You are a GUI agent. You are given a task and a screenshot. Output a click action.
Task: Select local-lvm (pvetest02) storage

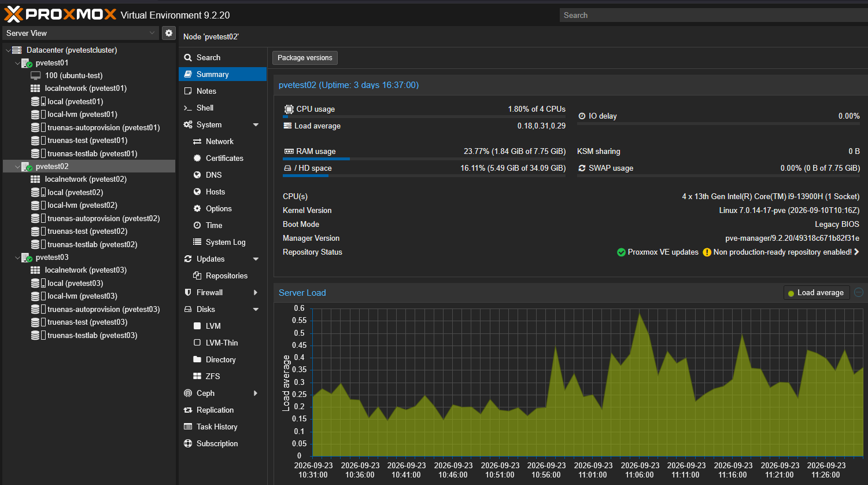[89, 205]
